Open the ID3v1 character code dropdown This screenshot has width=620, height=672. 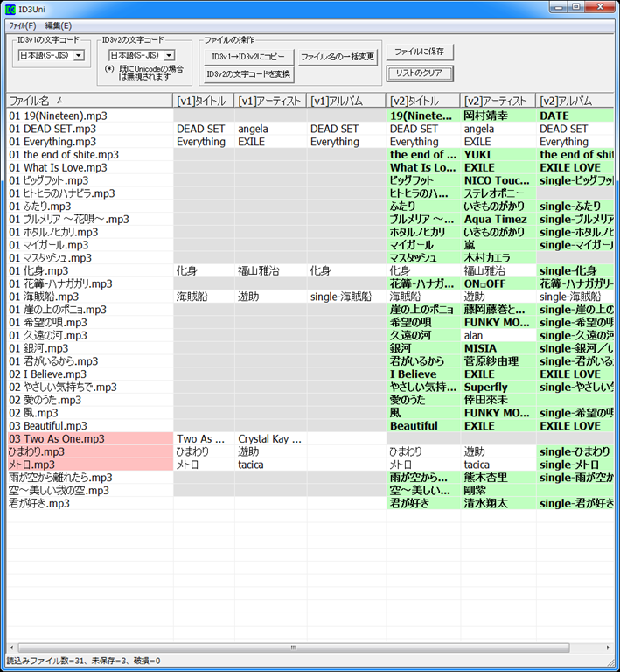point(79,55)
